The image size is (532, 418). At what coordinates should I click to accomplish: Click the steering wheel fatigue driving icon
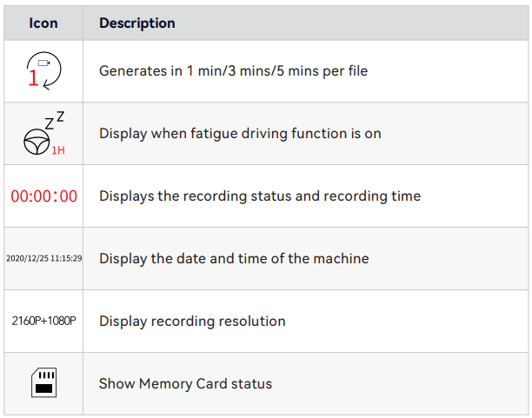pyautogui.click(x=38, y=143)
